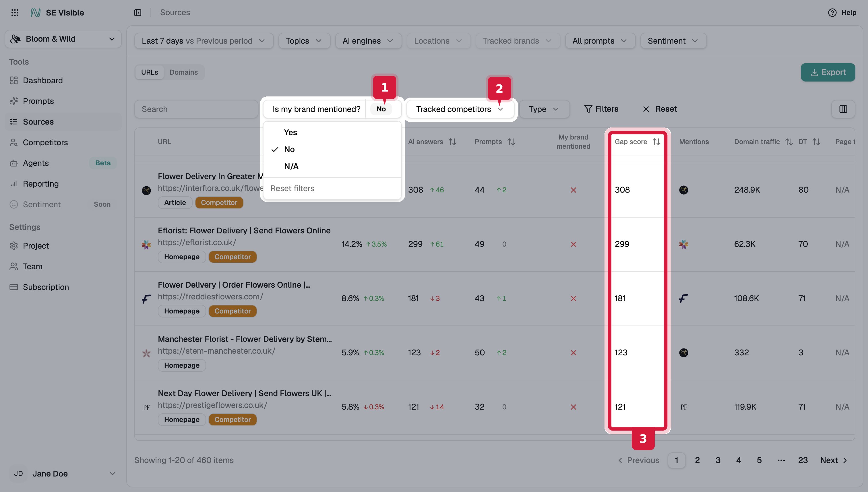Expand the Topics filter

tap(304, 40)
